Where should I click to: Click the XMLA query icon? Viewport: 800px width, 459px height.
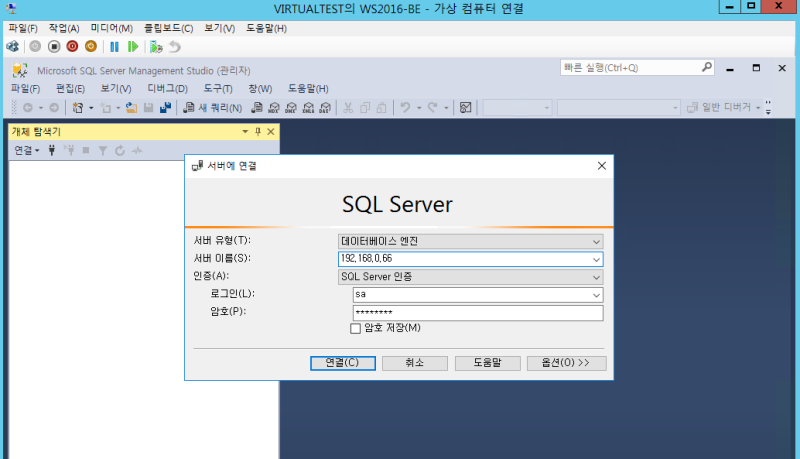pos(308,108)
